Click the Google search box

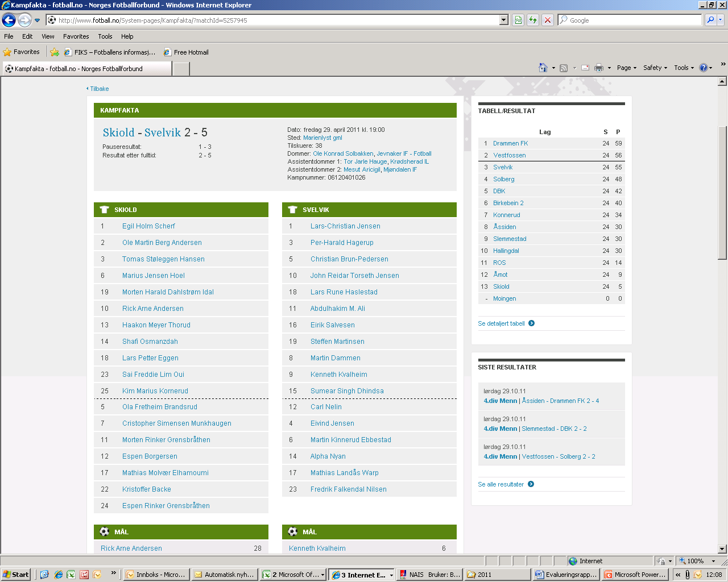[x=630, y=20]
